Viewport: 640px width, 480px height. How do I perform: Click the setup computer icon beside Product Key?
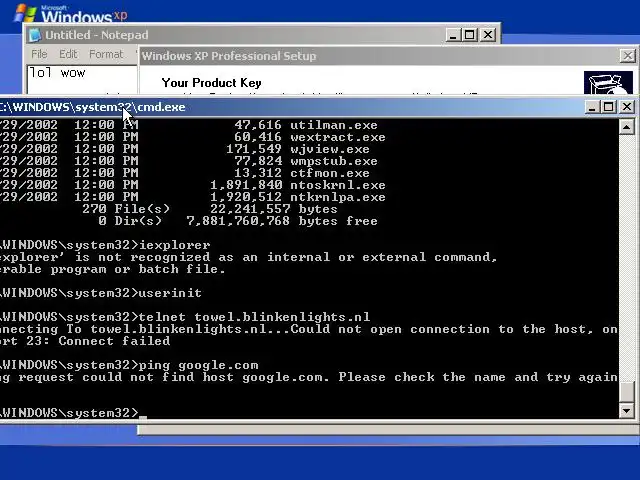click(x=608, y=83)
